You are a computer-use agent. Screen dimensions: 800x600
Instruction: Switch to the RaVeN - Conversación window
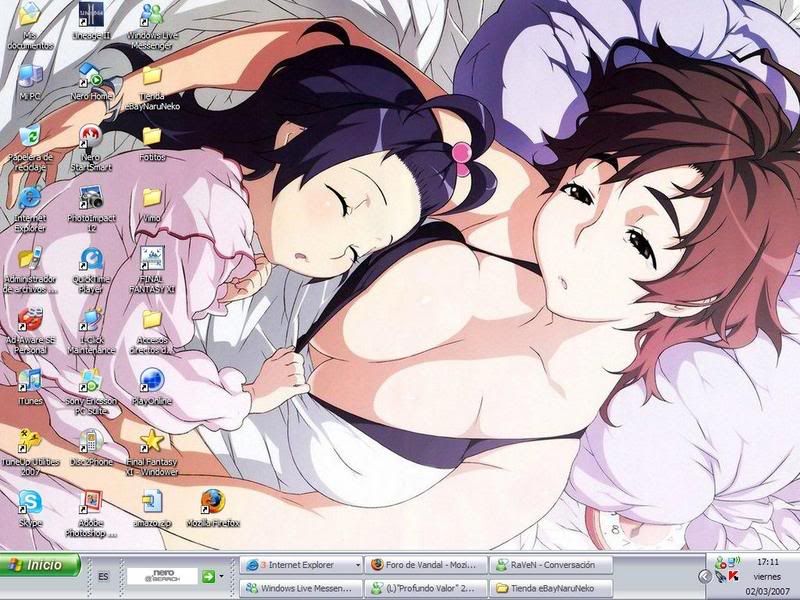551,565
